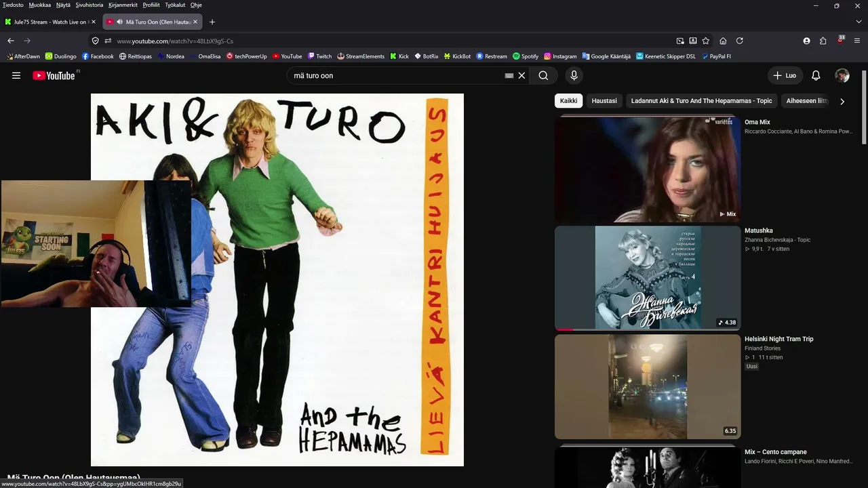Open the Oma Mix video thumbnail
Image resolution: width=868 pixels, height=488 pixels.
(x=648, y=169)
